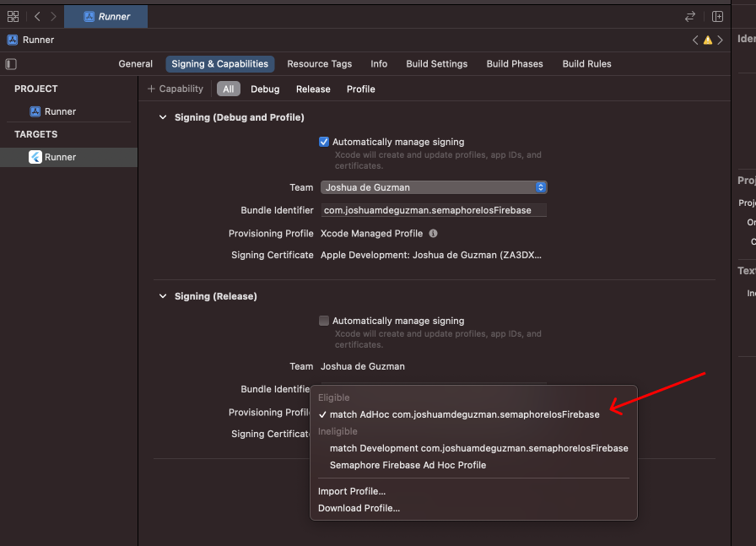Click the swap arrows editor options icon

pyautogui.click(x=690, y=16)
